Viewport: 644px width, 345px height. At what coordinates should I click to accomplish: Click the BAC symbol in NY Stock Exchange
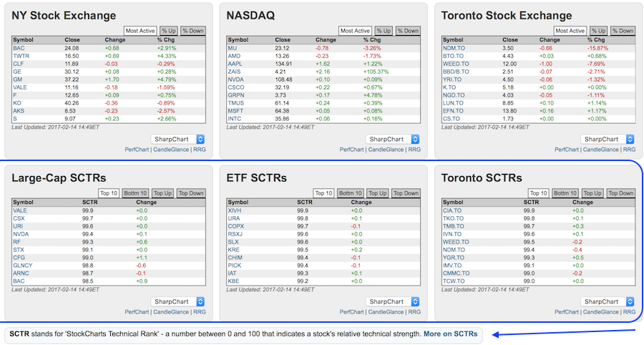[19, 48]
